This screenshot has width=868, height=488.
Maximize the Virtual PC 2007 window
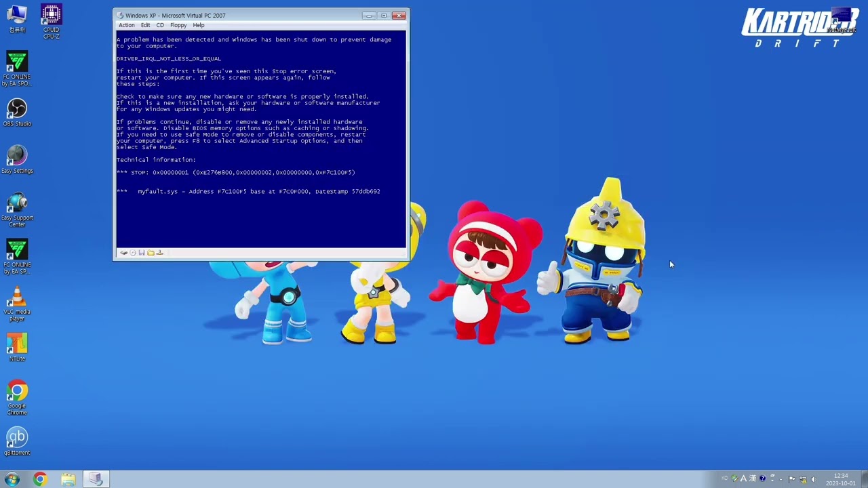click(x=384, y=15)
